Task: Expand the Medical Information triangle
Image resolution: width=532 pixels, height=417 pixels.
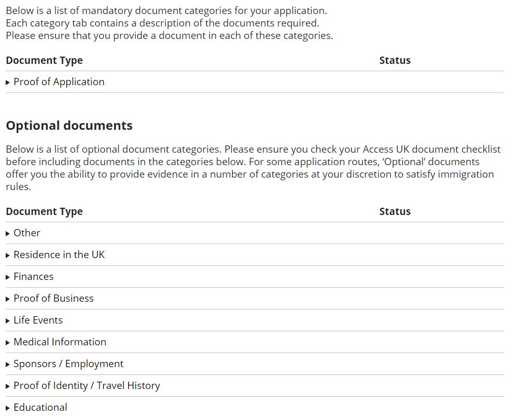Action: [8, 343]
